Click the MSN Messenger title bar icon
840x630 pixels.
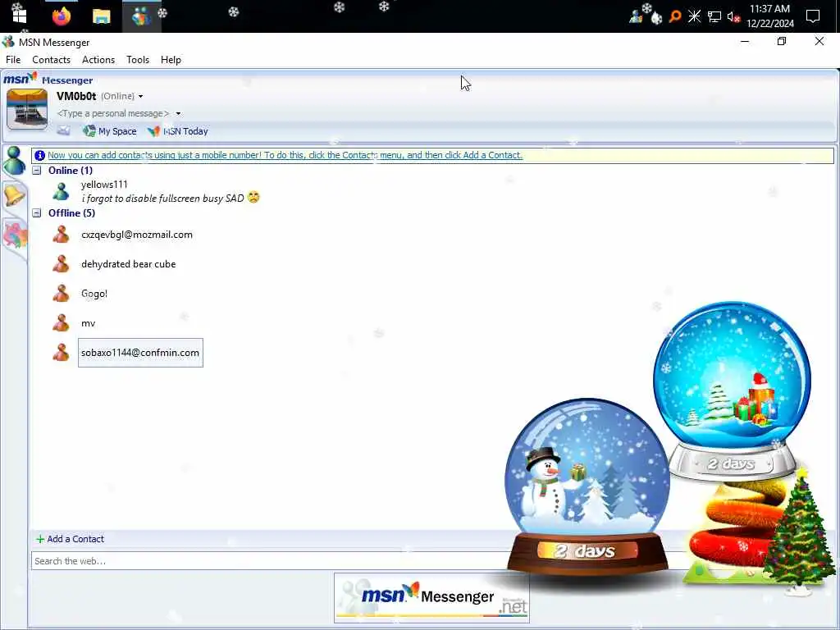tap(8, 42)
